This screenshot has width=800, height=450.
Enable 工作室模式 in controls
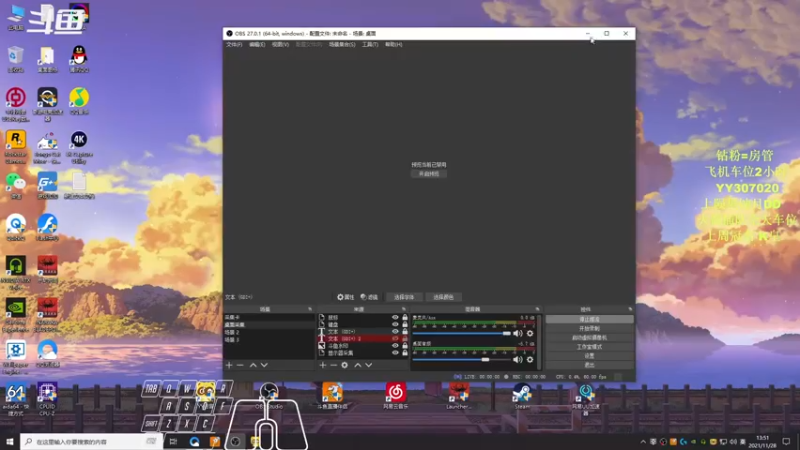click(589, 347)
